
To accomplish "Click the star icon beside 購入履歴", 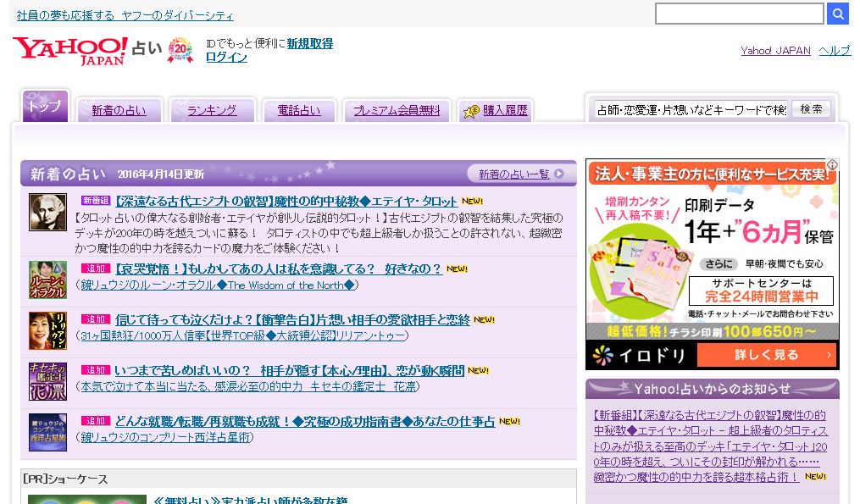I will pos(471,111).
